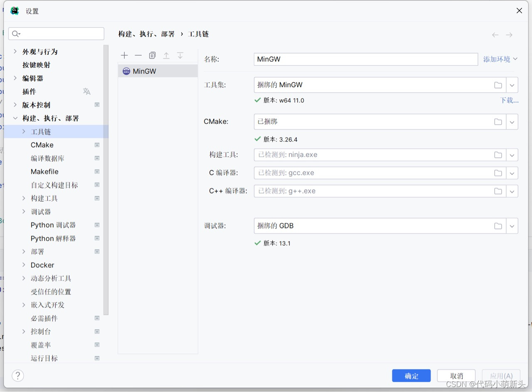Click project-level icon beside CMake
532x392 pixels.
click(97, 145)
